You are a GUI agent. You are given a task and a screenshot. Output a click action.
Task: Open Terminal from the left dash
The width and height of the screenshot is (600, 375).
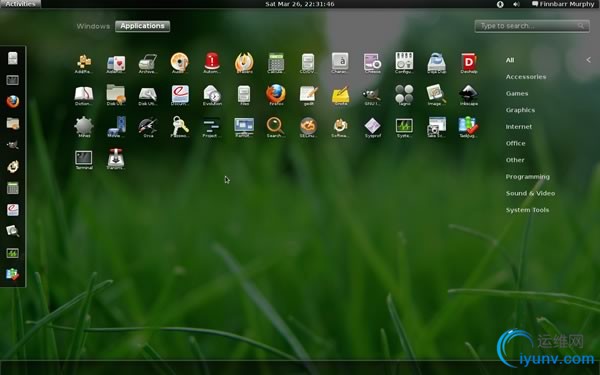pyautogui.click(x=13, y=80)
